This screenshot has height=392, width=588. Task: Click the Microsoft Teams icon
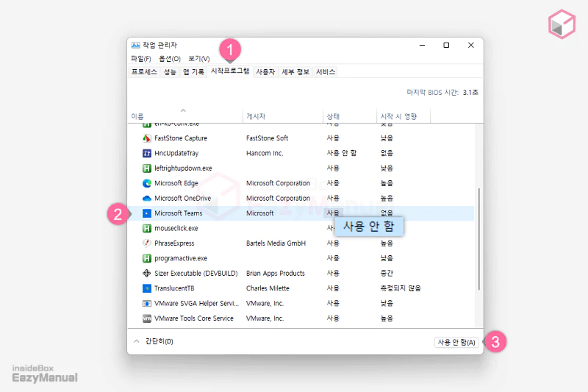pos(146,213)
